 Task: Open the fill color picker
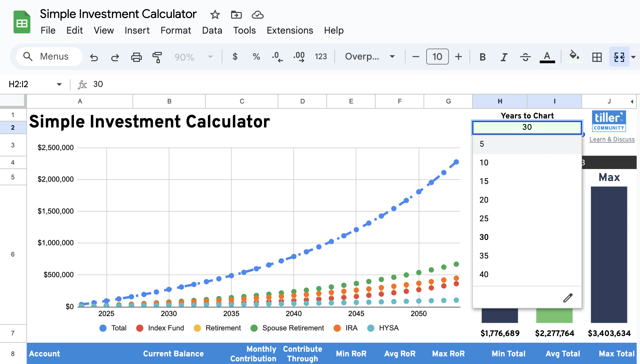click(x=574, y=57)
